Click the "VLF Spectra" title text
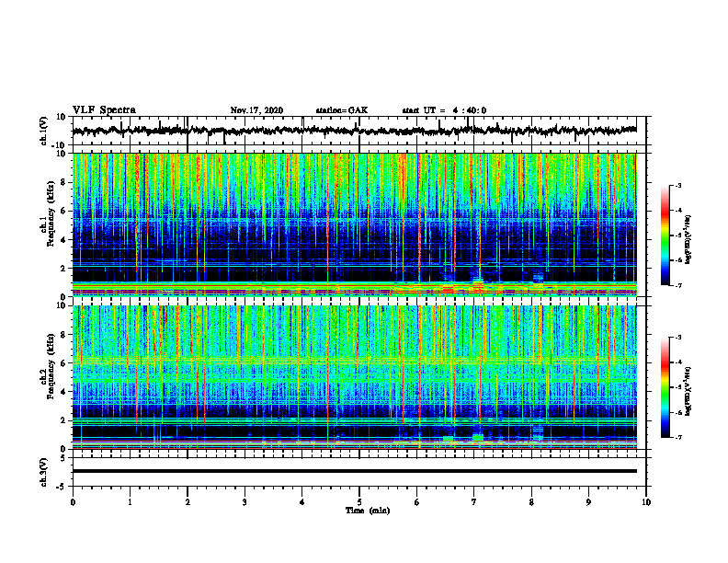 click(104, 110)
